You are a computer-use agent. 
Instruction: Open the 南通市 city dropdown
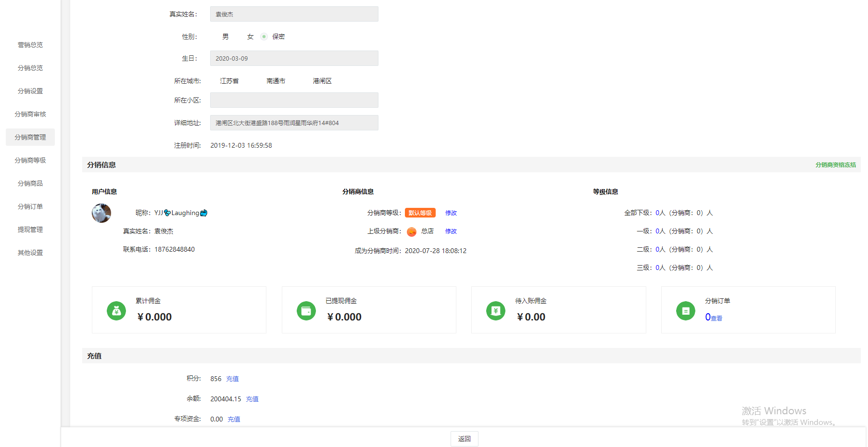276,81
